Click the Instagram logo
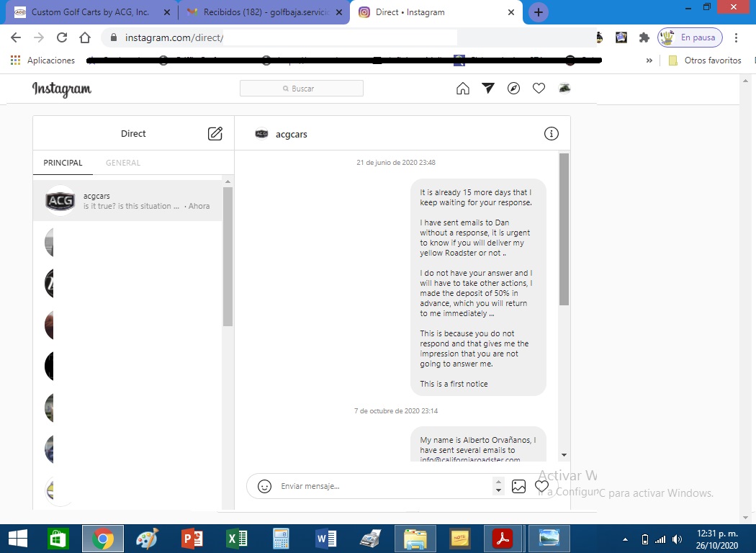The image size is (756, 553). tap(62, 89)
